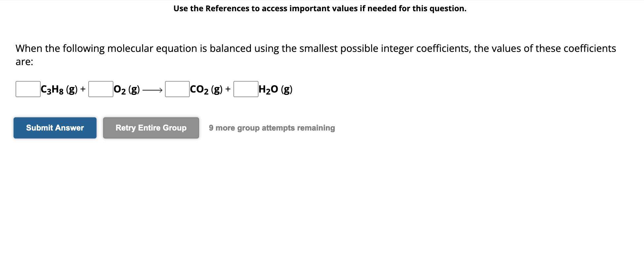Click the bold header about References

pos(320,9)
